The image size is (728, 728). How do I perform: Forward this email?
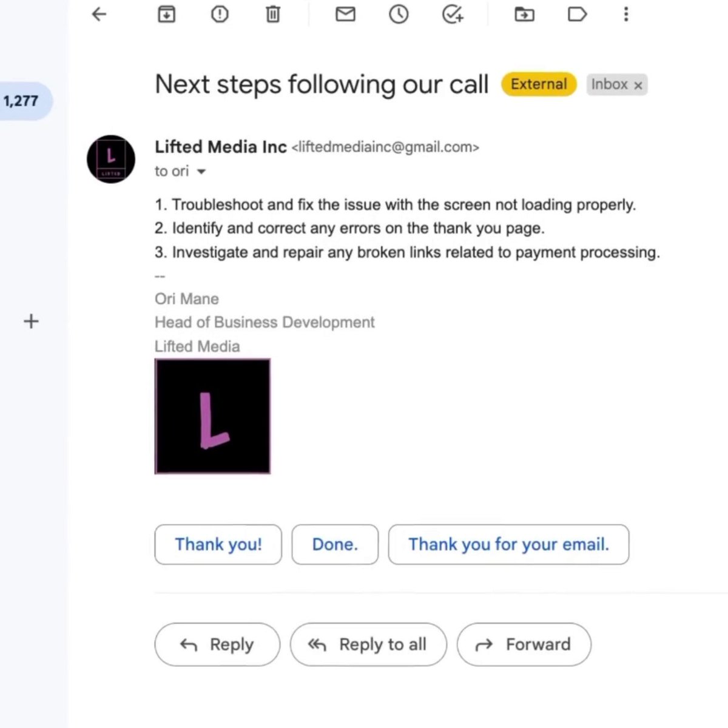point(524,644)
